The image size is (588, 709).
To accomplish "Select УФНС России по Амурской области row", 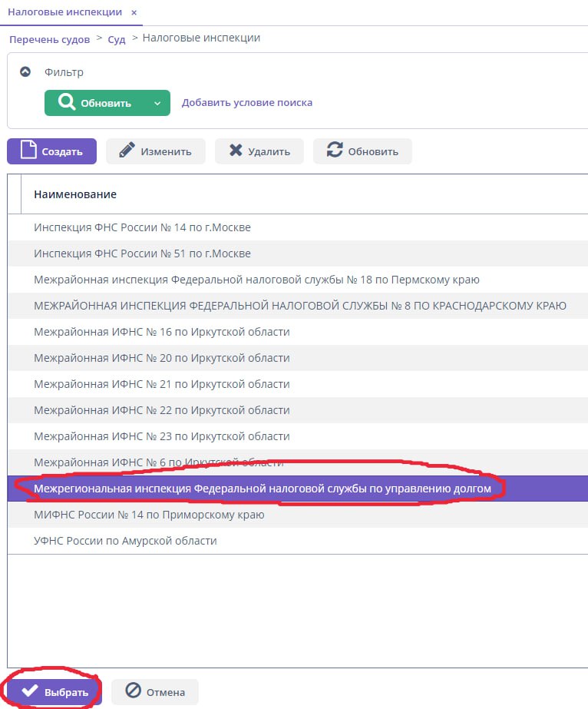I will [x=125, y=541].
